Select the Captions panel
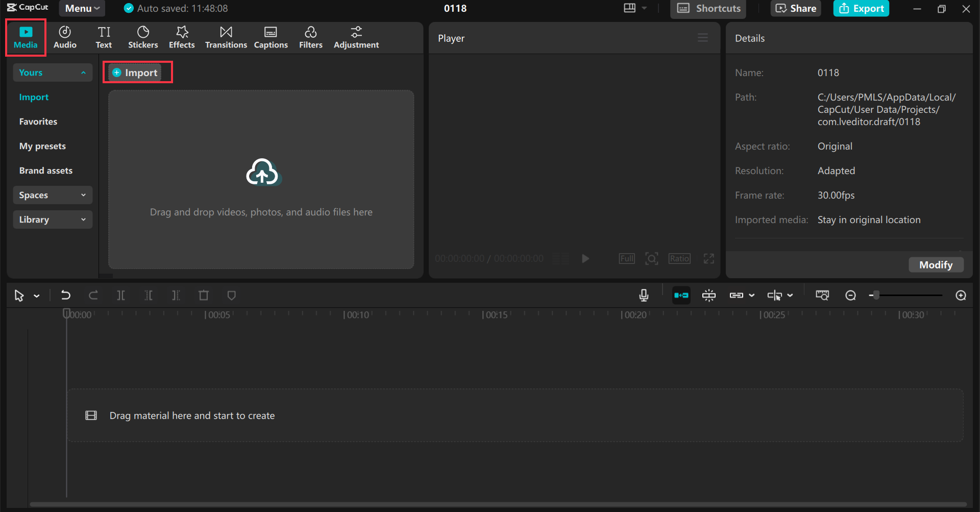980x512 pixels. (x=271, y=37)
